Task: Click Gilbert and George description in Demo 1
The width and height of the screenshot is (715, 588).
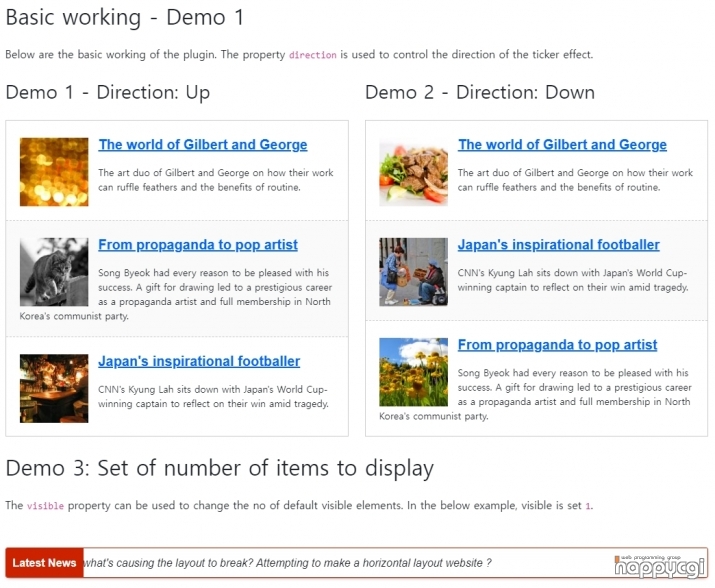Action: pyautogui.click(x=216, y=180)
